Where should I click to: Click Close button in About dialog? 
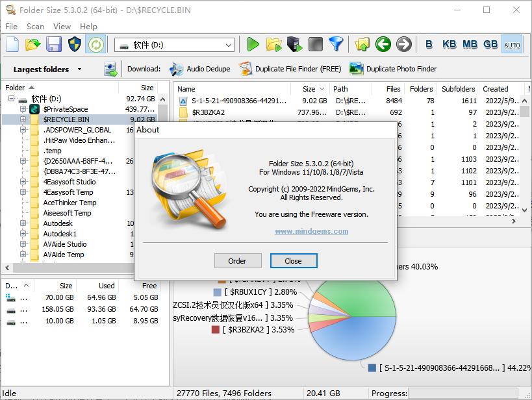pyautogui.click(x=294, y=260)
